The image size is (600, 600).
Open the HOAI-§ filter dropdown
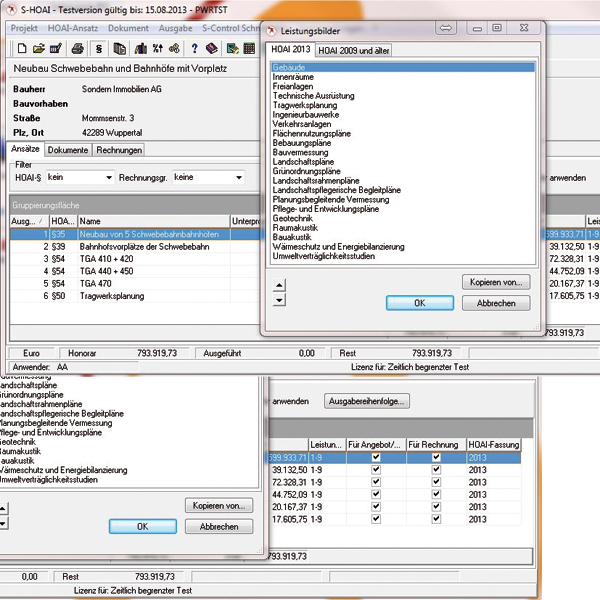click(x=107, y=178)
